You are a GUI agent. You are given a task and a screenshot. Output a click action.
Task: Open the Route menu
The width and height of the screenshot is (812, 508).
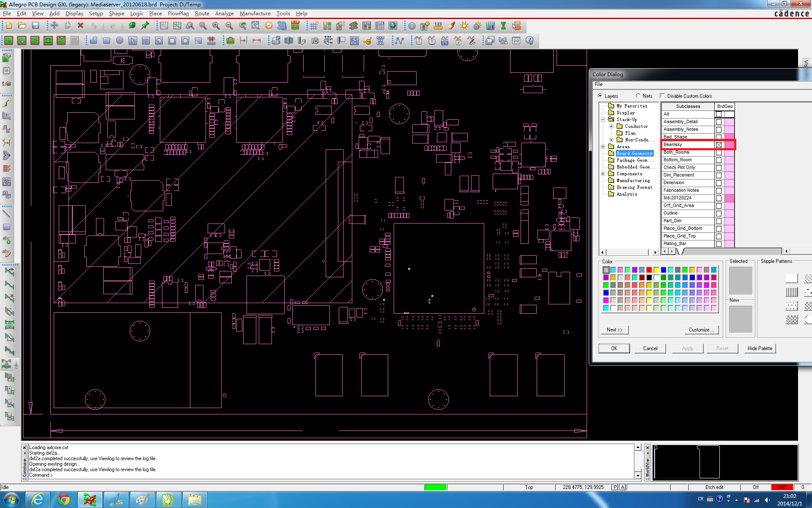tap(202, 14)
